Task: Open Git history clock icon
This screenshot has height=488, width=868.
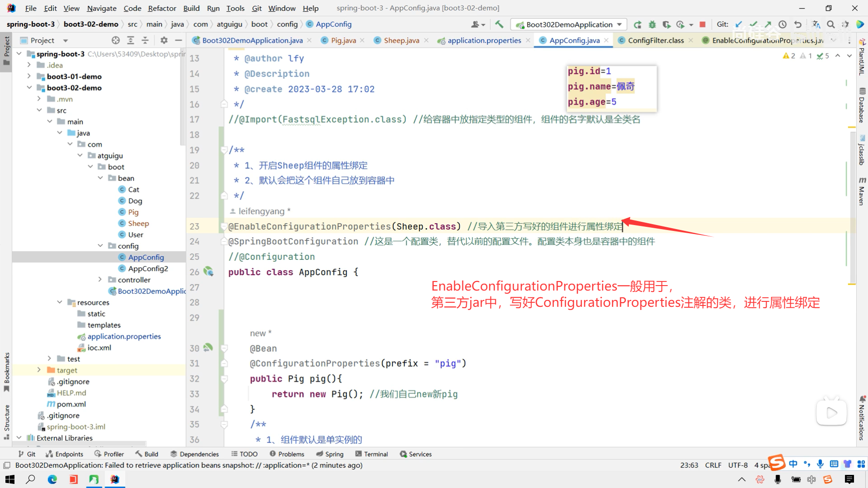Action: pyautogui.click(x=783, y=24)
